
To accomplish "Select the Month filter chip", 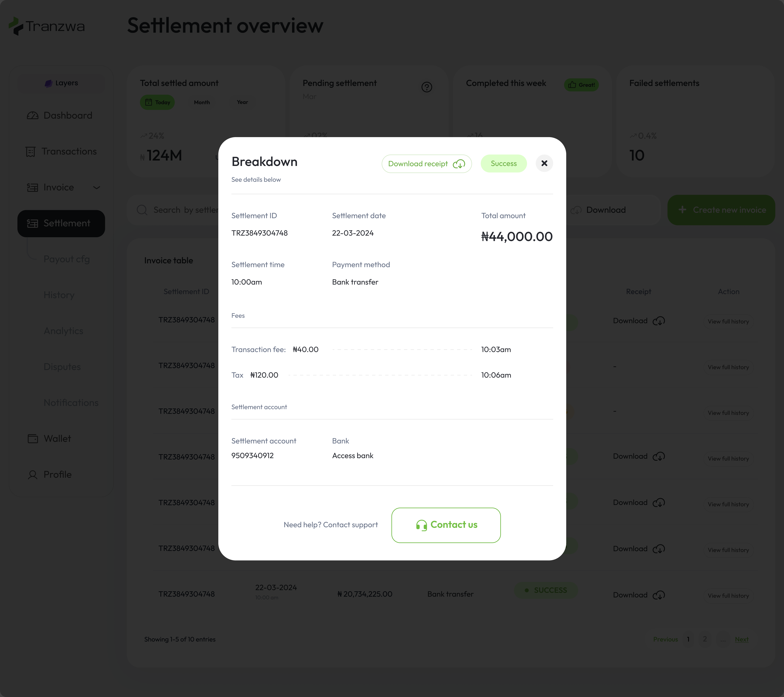I will coord(202,102).
